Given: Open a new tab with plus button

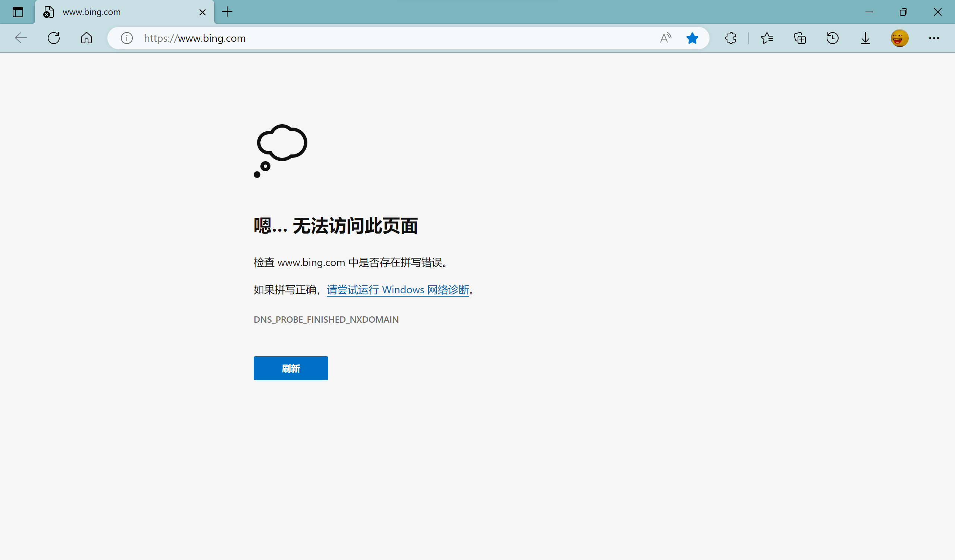Looking at the screenshot, I should (x=227, y=12).
